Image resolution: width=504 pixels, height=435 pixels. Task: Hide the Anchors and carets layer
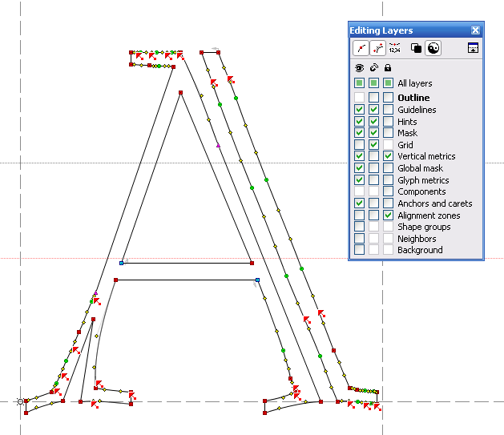pos(359,203)
